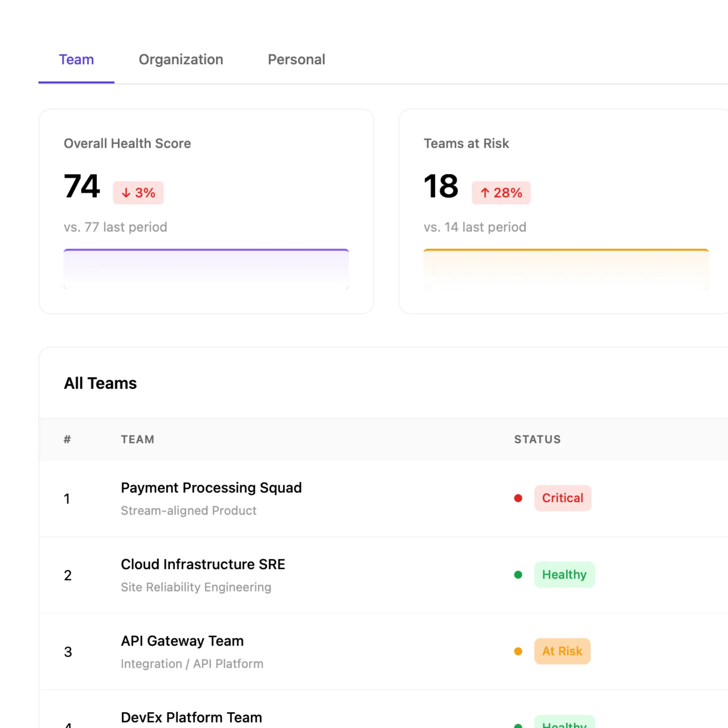This screenshot has height=728, width=728.
Task: Click row number 1 cell
Action: pos(67,499)
